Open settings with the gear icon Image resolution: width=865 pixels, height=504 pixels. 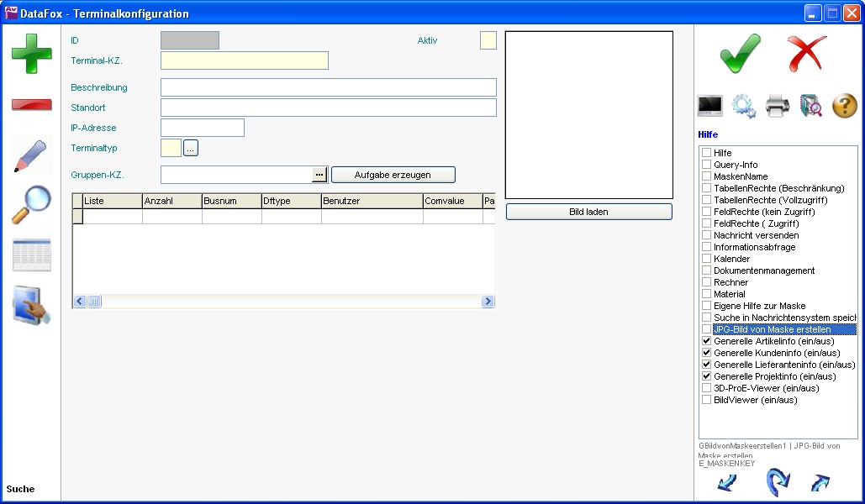click(744, 106)
